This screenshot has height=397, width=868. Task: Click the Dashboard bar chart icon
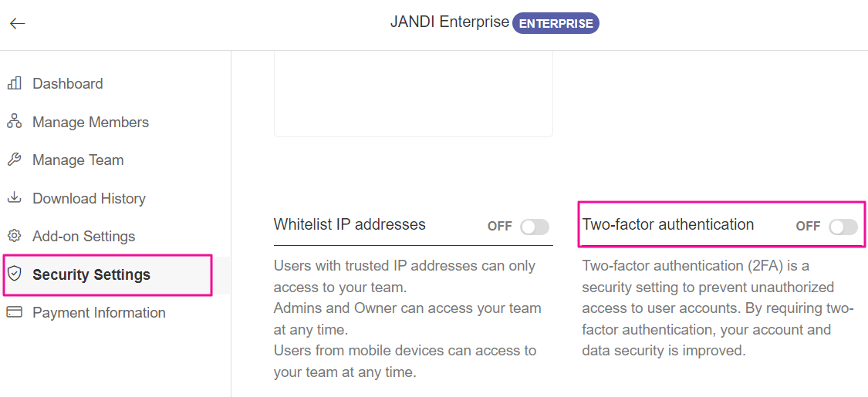[14, 83]
